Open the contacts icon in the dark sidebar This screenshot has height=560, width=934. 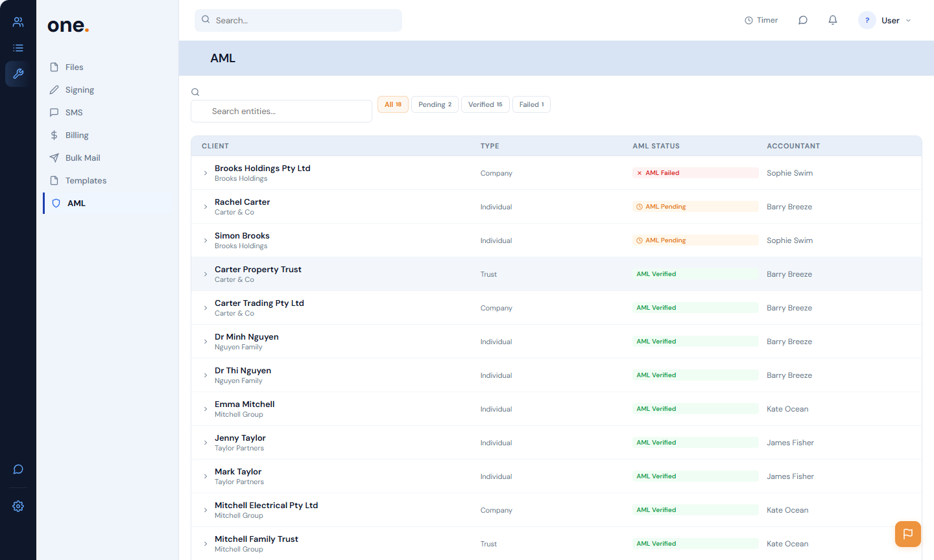click(18, 22)
